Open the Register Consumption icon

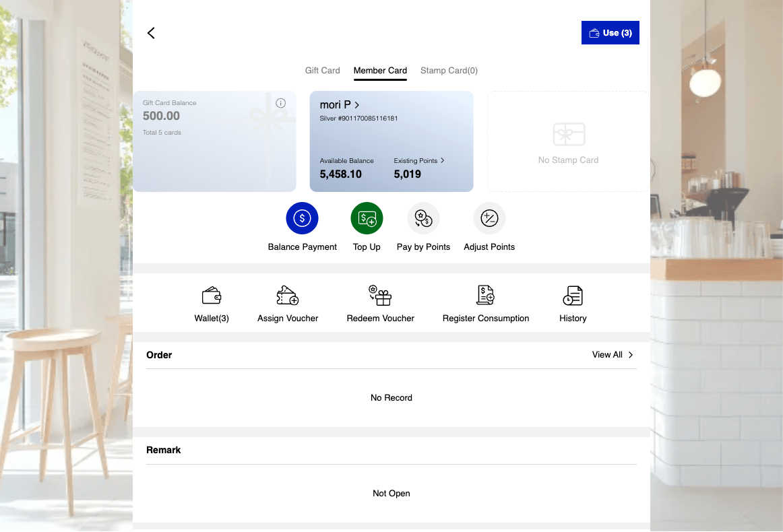tap(485, 296)
